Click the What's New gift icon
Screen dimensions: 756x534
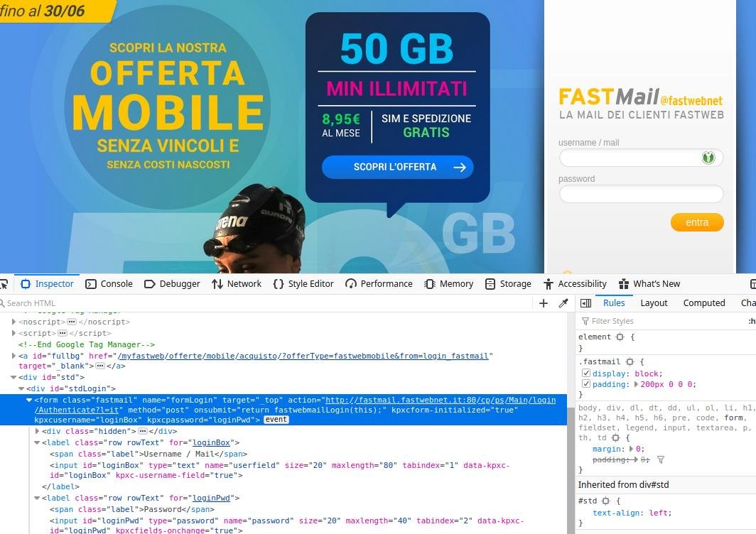[624, 283]
